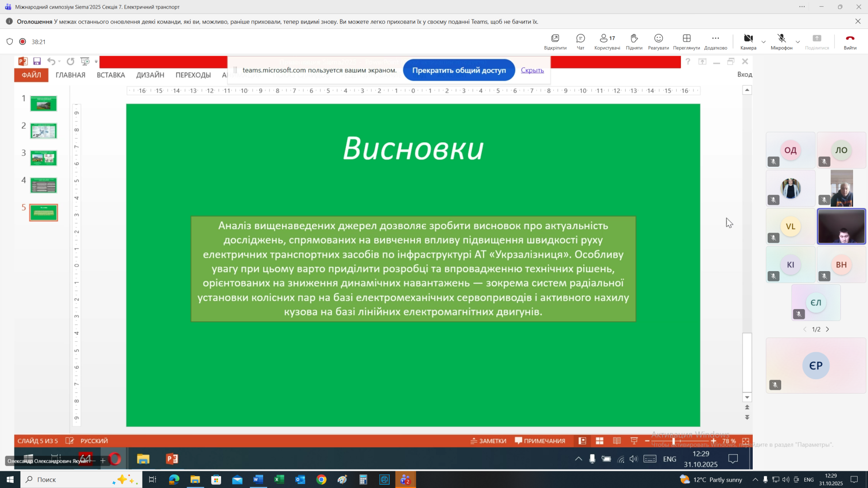Viewport: 868px width, 488px height.
Task: Show the participants list (Користувачі)
Action: [x=607, y=39]
